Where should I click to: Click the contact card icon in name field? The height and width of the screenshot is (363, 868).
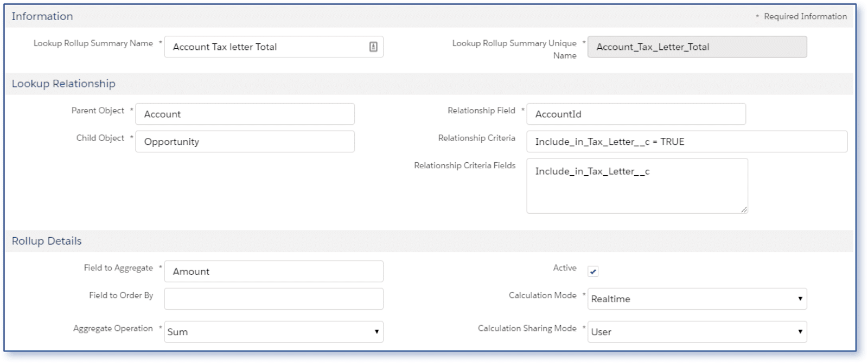(x=373, y=47)
